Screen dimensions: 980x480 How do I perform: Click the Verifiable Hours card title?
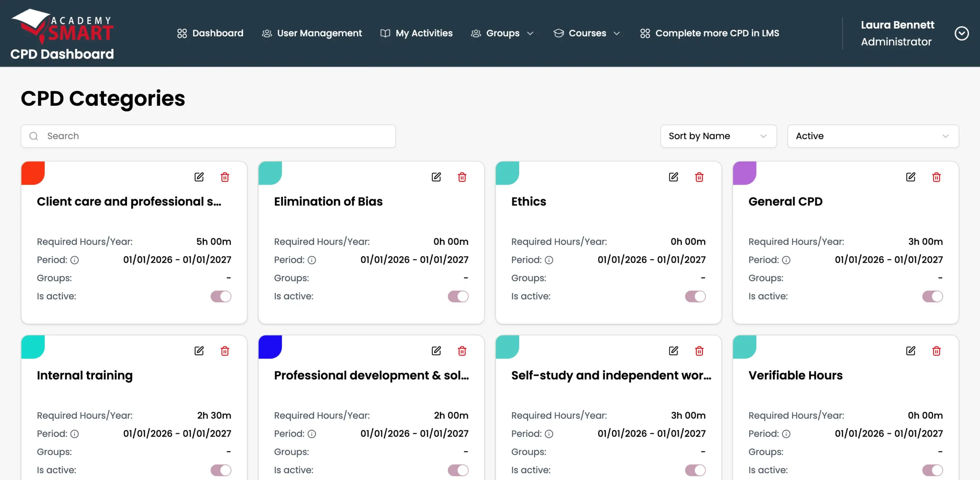795,375
